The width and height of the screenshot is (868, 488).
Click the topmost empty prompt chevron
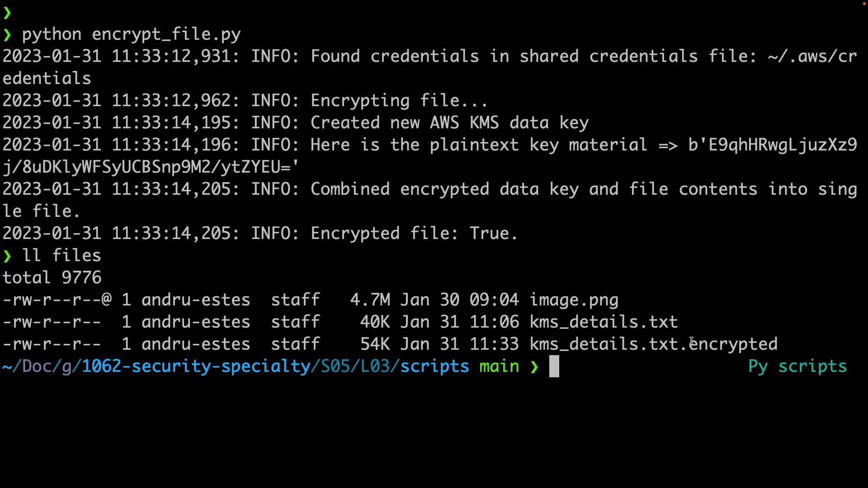(x=7, y=13)
